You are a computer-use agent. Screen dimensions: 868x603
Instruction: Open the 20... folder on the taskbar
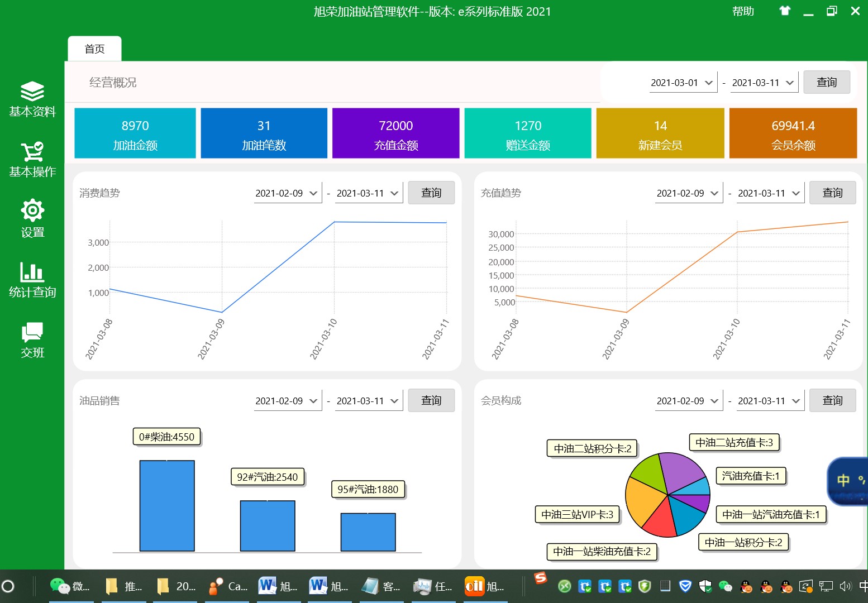(x=176, y=586)
